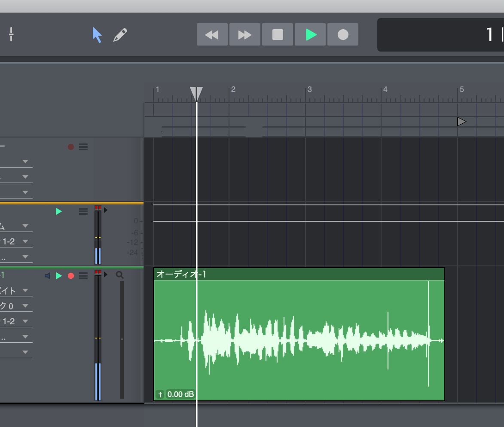Viewport: 504px width, 427px height.
Task: Select the pointer arrow tool
Action: [97, 35]
